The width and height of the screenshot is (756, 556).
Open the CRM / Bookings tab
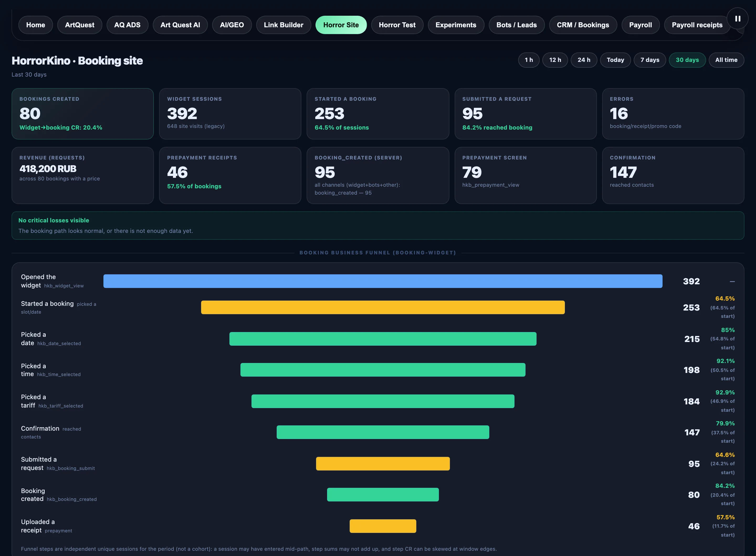coord(583,25)
